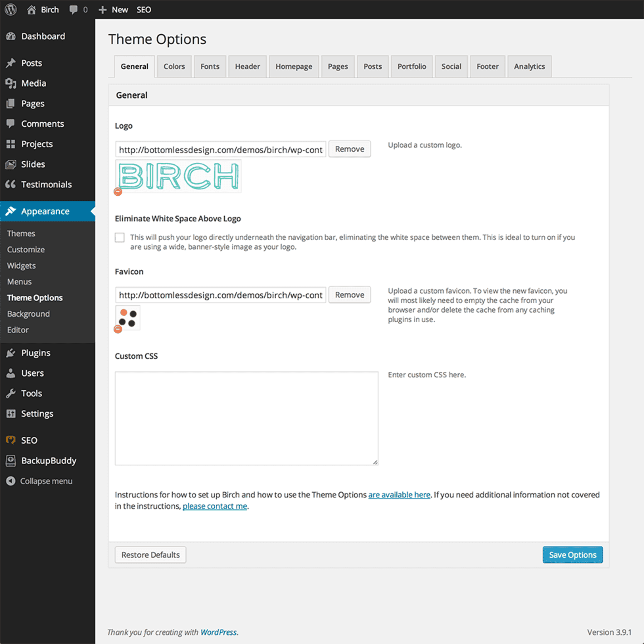Remove logo image with the red minus icon

118,191
